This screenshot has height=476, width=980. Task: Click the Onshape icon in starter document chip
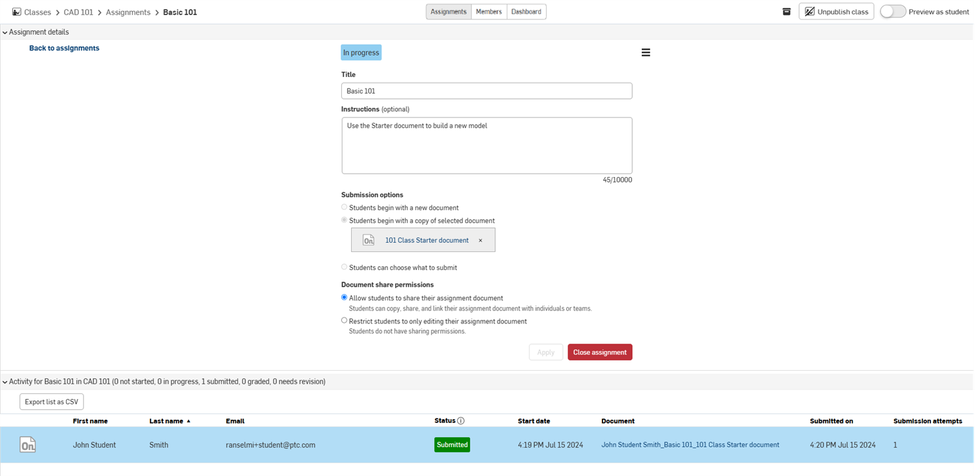pyautogui.click(x=368, y=240)
